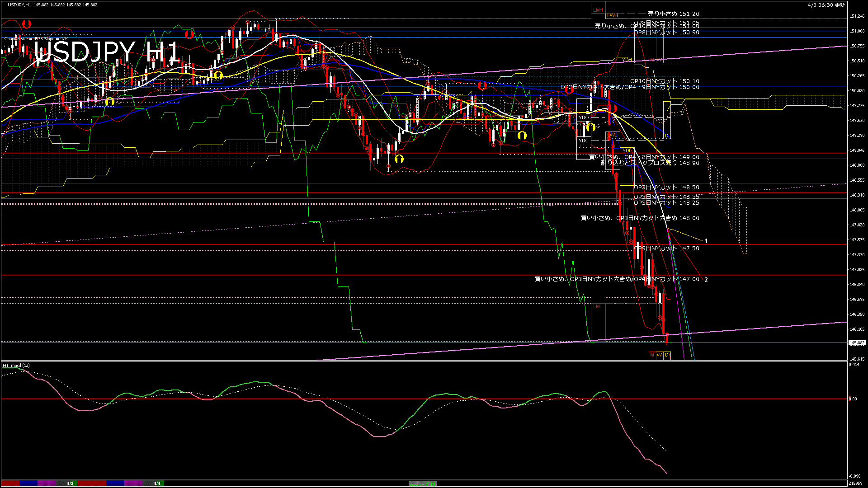Toggle the macd ON button

pyautogui.click(x=423, y=483)
